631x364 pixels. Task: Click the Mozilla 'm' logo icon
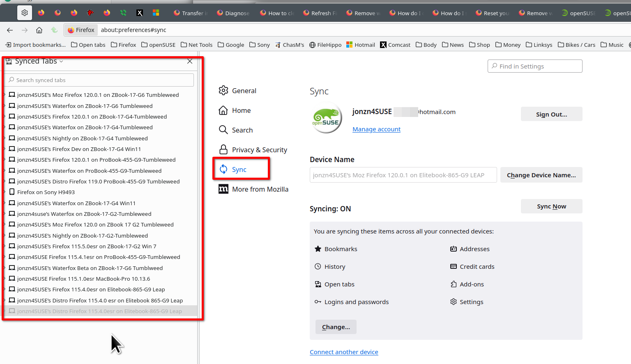pyautogui.click(x=223, y=189)
